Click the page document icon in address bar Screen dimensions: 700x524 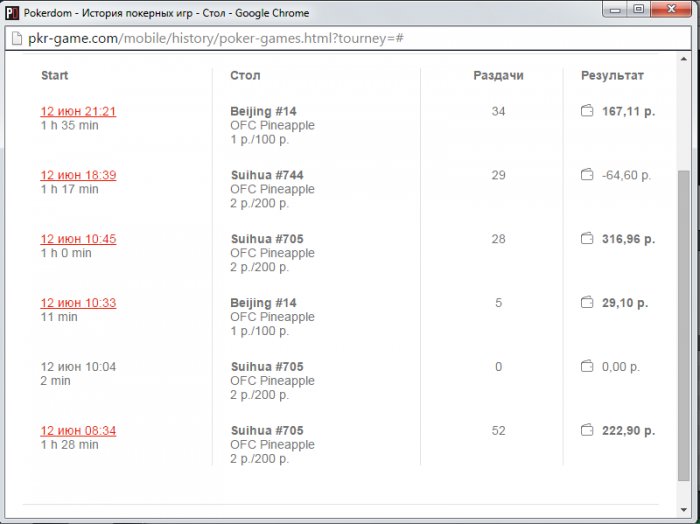[17, 38]
